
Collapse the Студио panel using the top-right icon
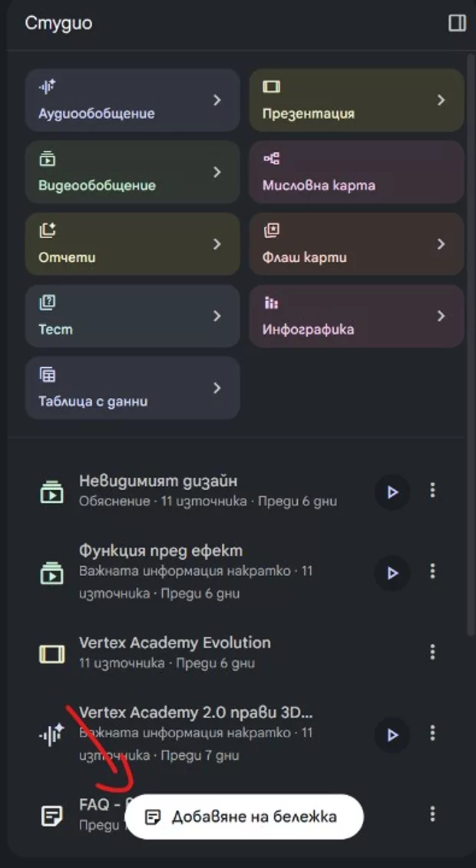coord(457,23)
